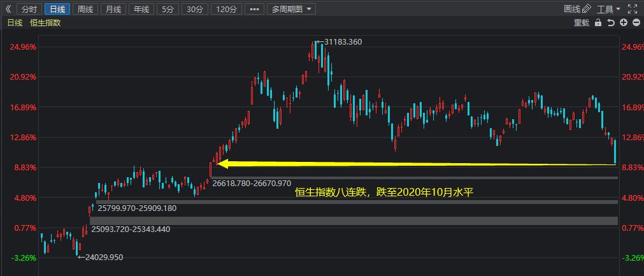This screenshot has width=644, height=276.
Task: Click the 25093.720-25343.440 gap label
Action: tap(131, 229)
